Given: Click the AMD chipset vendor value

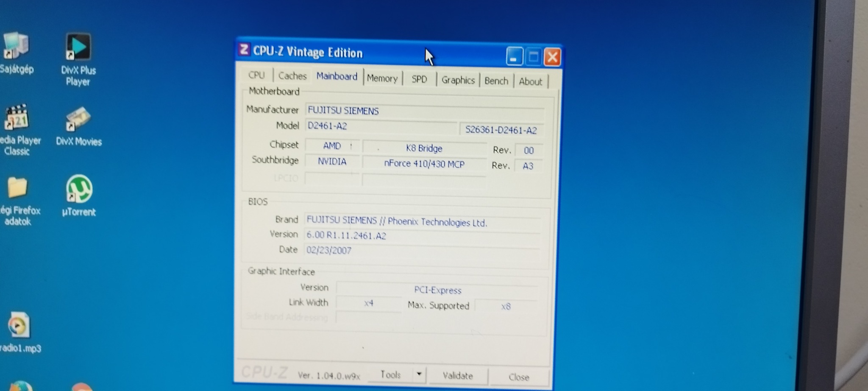Looking at the screenshot, I should point(332,146).
